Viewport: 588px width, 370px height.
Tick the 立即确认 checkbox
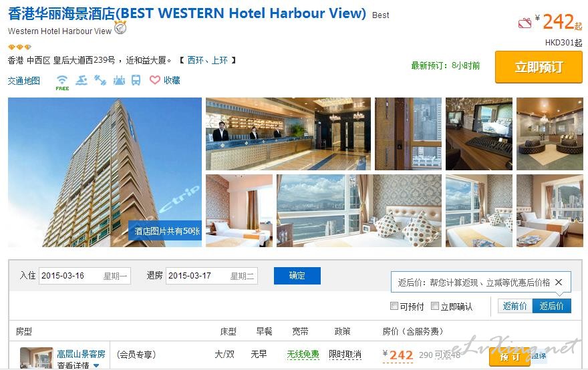pos(435,306)
